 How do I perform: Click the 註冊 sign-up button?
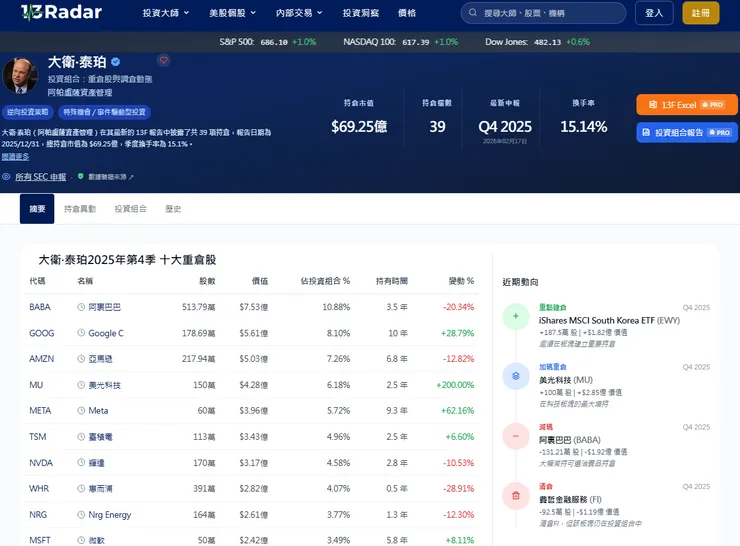coord(700,13)
